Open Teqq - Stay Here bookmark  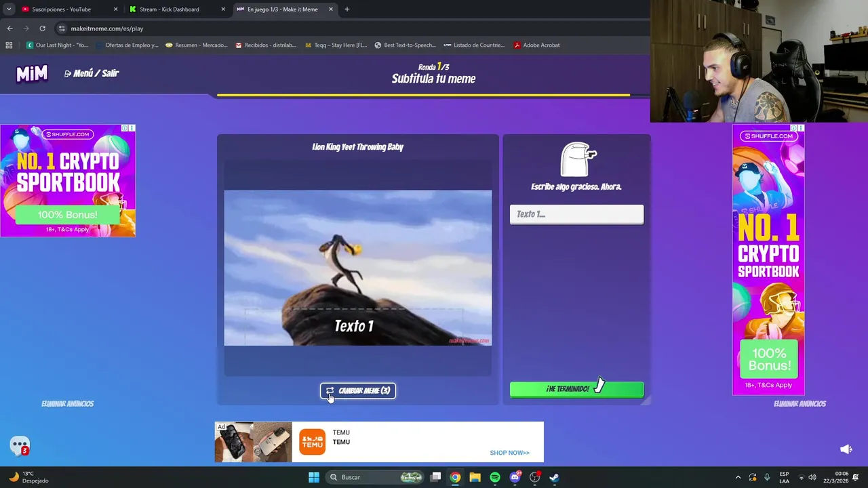pos(336,45)
